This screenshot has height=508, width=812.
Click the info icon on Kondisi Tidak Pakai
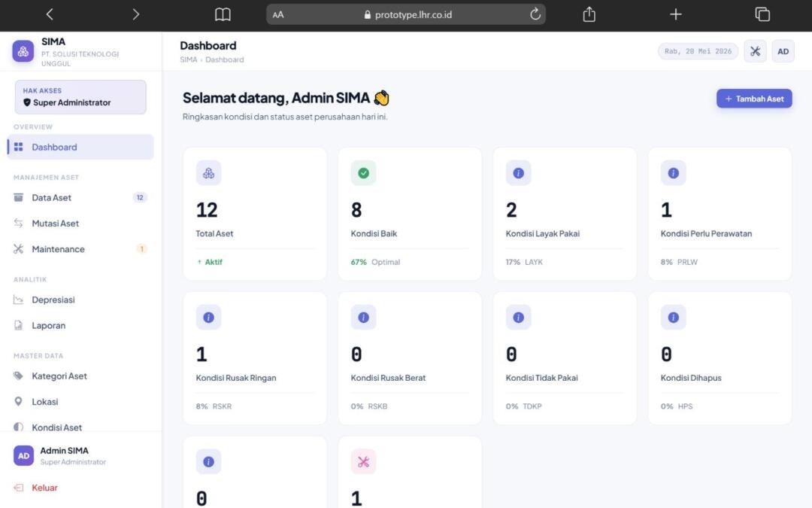tap(518, 318)
